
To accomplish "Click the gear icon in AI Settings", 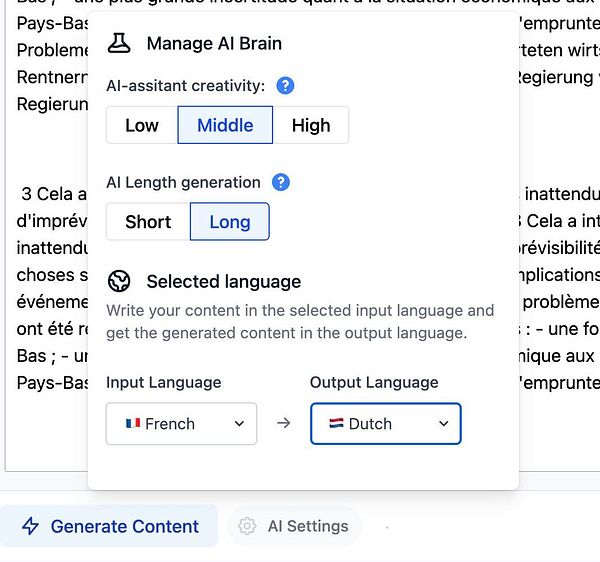I will (247, 526).
